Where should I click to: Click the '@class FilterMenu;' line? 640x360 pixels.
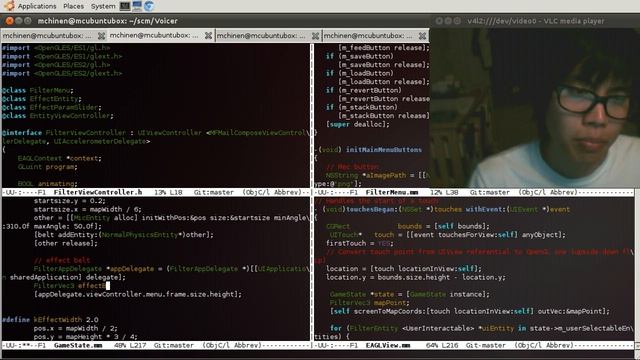[x=38, y=90]
